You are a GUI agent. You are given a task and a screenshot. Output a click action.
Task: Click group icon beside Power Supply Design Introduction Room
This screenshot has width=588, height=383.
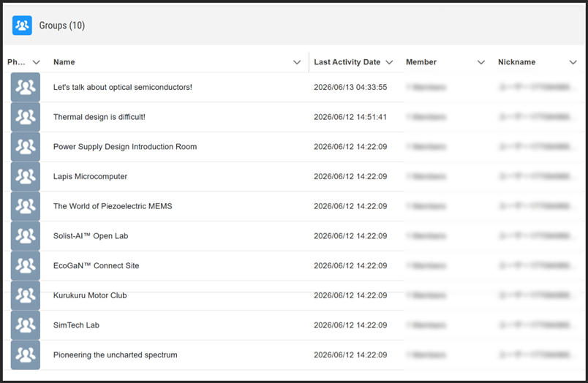(26, 146)
